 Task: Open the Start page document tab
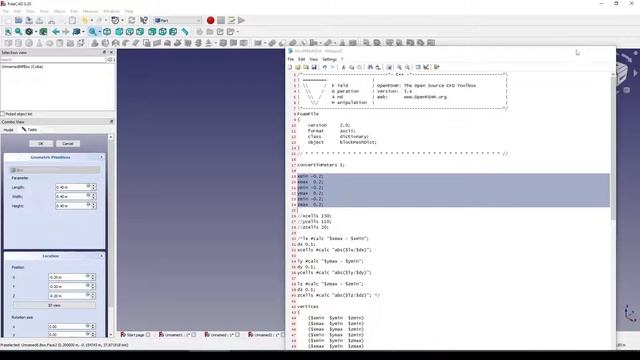(x=135, y=335)
